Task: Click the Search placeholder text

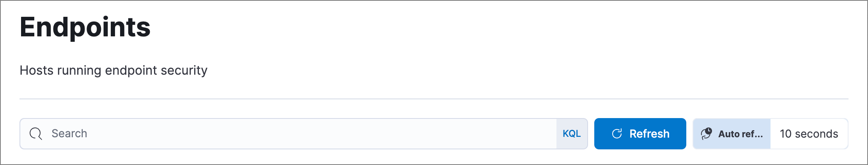Action: tap(69, 134)
